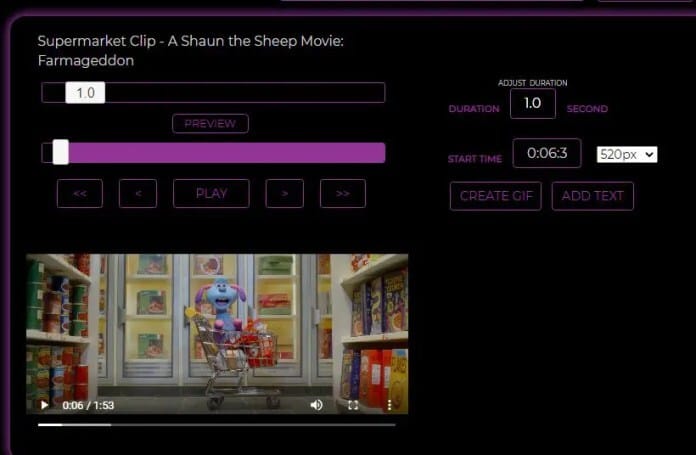Click the video title Supermarket Clip text
696x455 pixels.
pyautogui.click(x=190, y=50)
